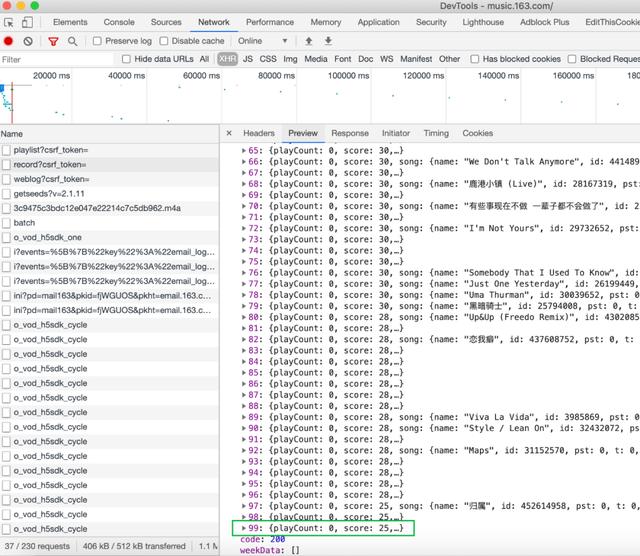The height and width of the screenshot is (556, 640).
Task: Open the Online throttling dropdown
Action: (263, 41)
